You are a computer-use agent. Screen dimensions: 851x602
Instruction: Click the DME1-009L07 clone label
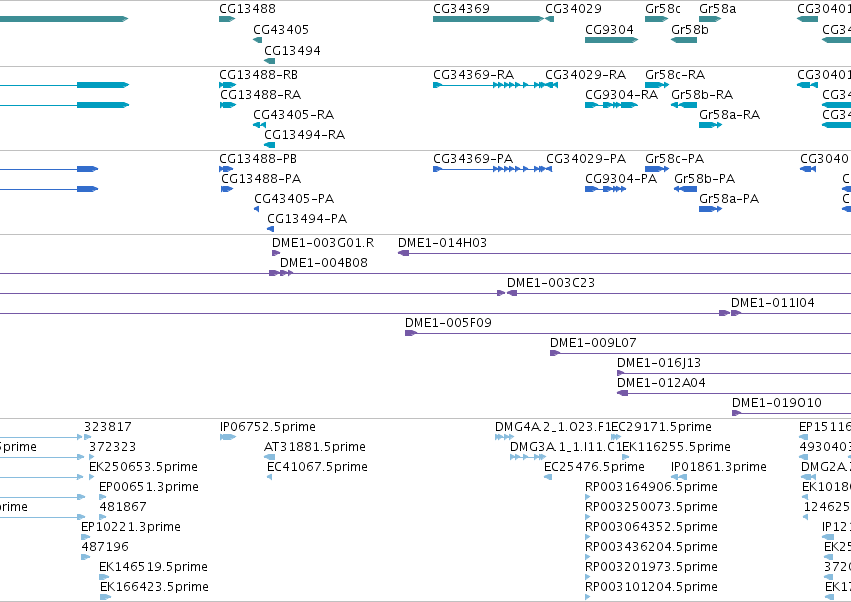593,343
